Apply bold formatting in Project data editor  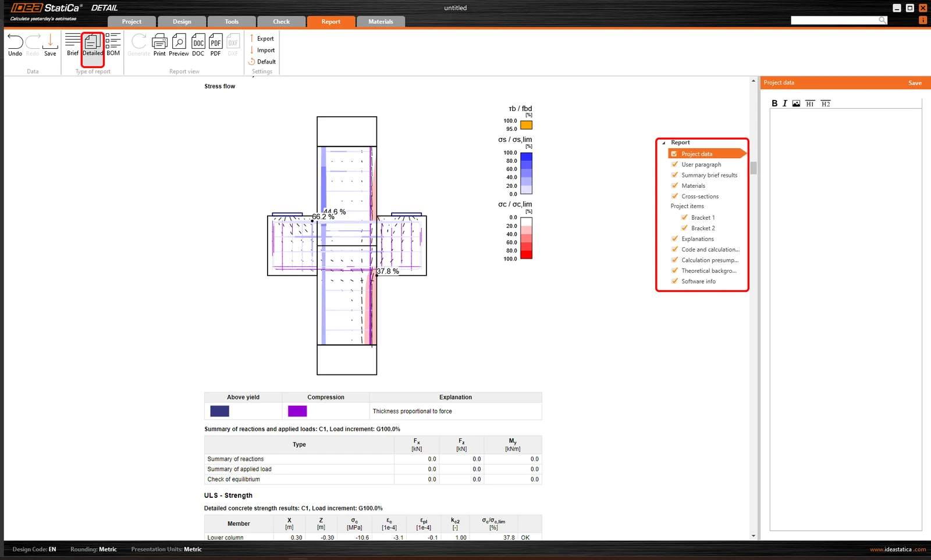point(774,104)
